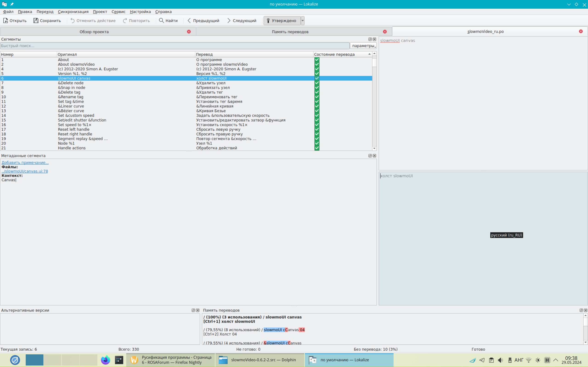Open the Синхронизация menu
Screen dimensions: 588x367
(x=73, y=12)
